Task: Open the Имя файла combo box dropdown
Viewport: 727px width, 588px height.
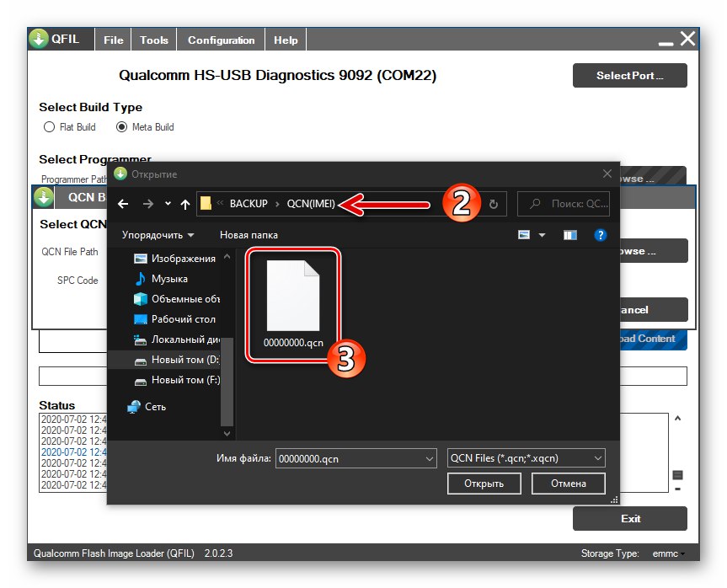Action: [x=430, y=458]
